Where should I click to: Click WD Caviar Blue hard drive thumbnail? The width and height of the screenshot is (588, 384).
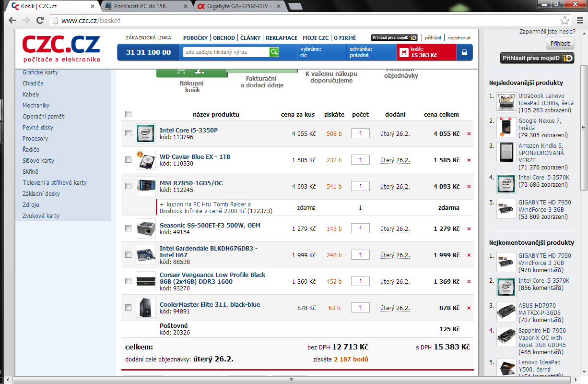click(x=146, y=160)
